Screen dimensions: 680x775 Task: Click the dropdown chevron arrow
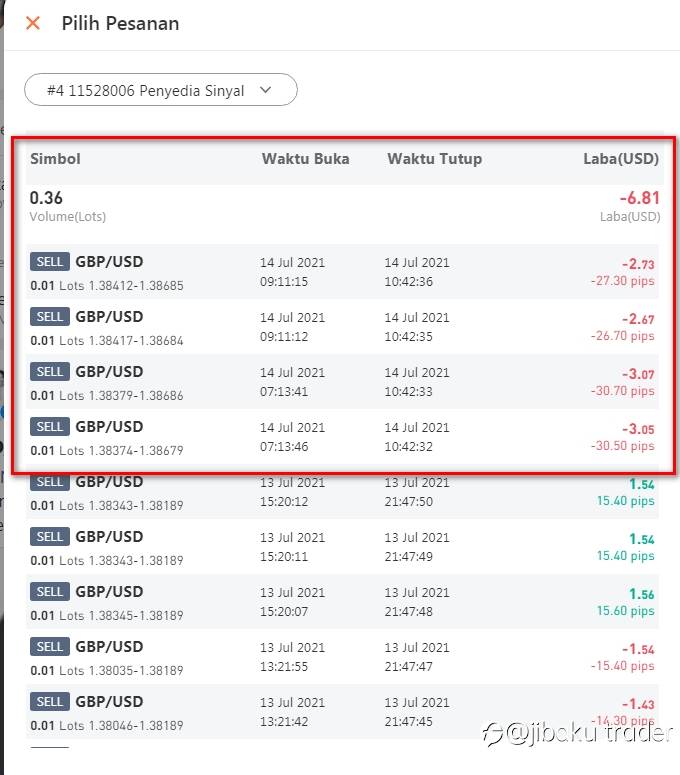[265, 90]
